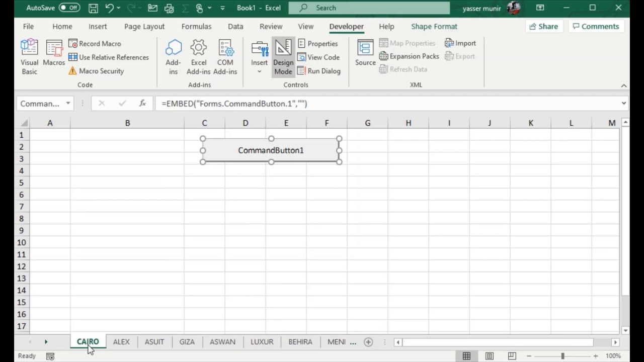644x362 pixels.
Task: Switch to the LUXUR sheet
Action: [x=262, y=342]
